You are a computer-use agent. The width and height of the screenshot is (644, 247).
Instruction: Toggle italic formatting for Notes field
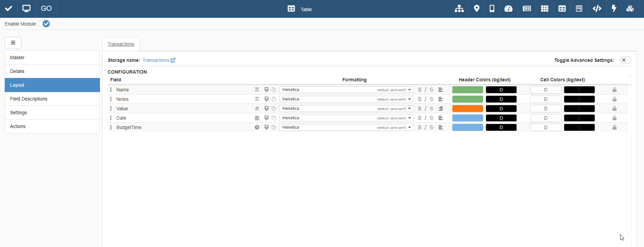[x=426, y=99]
